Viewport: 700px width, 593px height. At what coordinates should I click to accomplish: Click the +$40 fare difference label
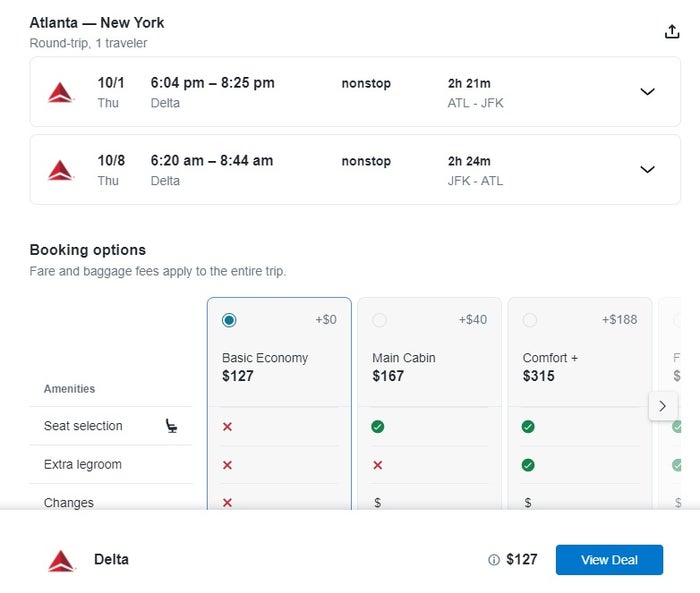[x=473, y=320]
